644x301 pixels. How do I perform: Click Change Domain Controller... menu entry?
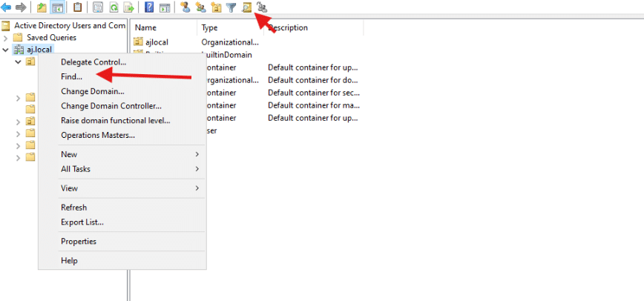(x=111, y=106)
